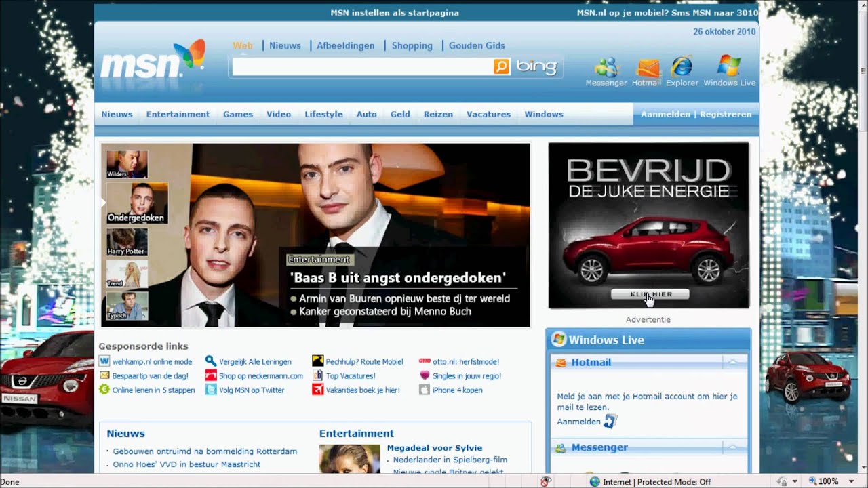Click the Vergelijk Alle Leningen magnifier icon

point(211,361)
